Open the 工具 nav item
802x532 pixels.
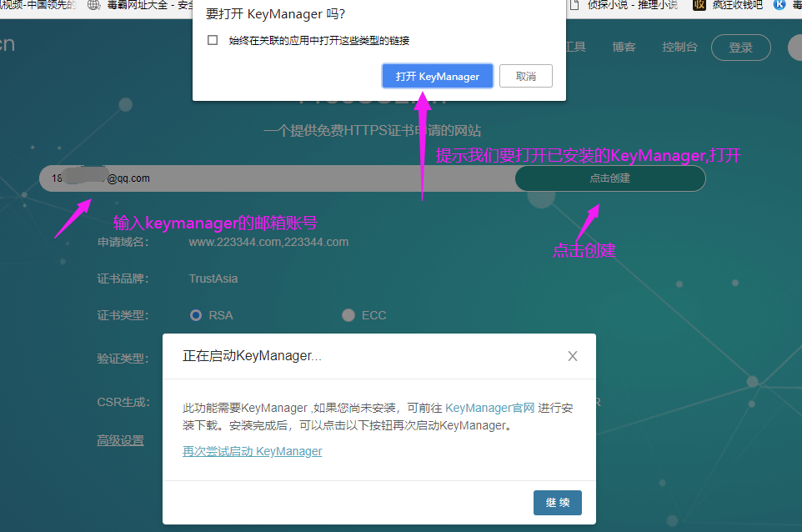[575, 47]
